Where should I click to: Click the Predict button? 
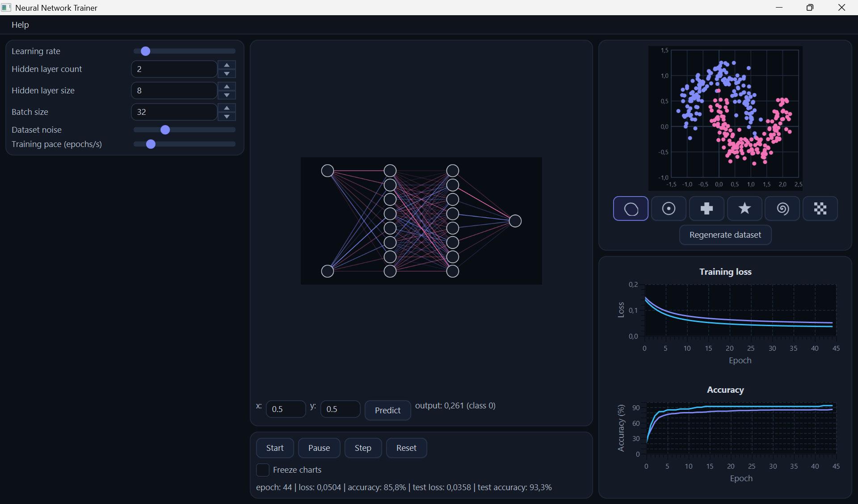point(387,411)
